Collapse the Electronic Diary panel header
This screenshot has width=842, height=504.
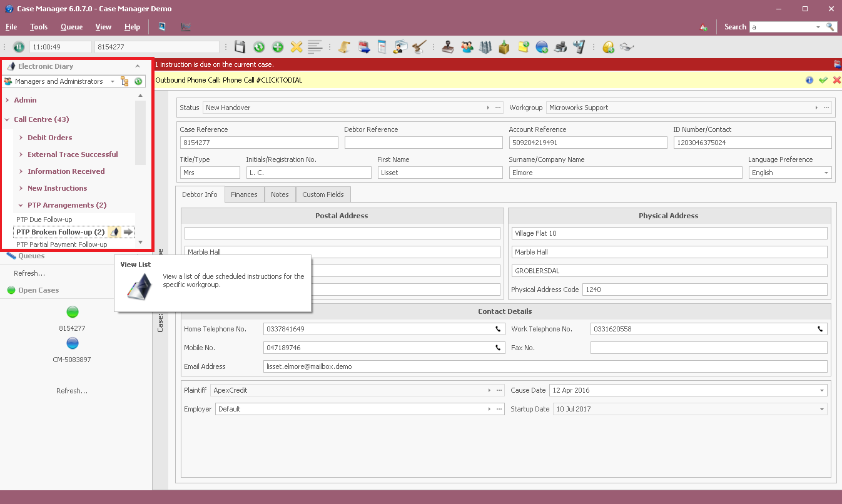pos(138,66)
